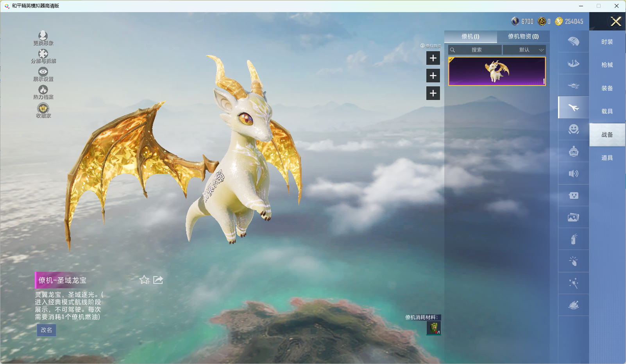Minimize the 和平精英模拟器 window
Screen dimensions: 626x364
click(581, 6)
